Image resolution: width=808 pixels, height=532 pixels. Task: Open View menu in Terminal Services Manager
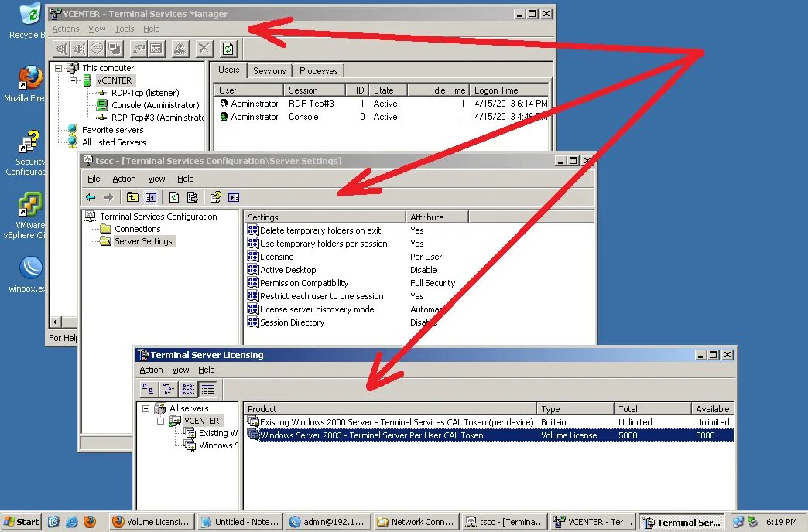tap(97, 29)
